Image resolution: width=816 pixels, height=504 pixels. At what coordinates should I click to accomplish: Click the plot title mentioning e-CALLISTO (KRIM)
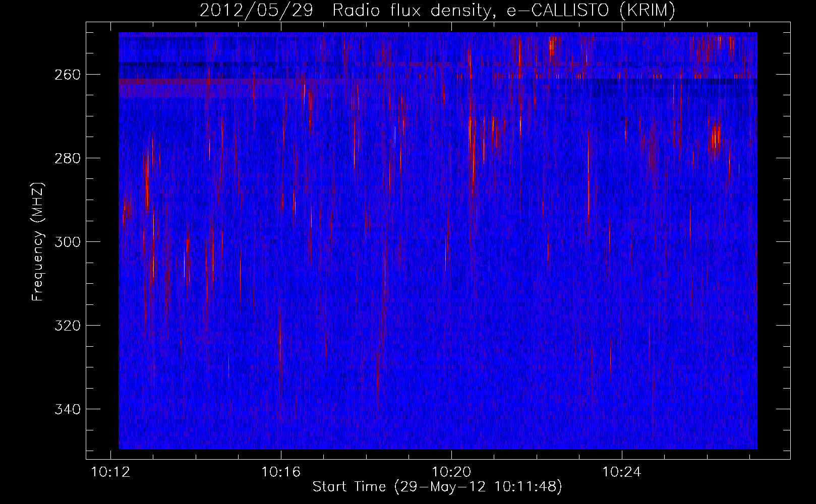pos(437,11)
